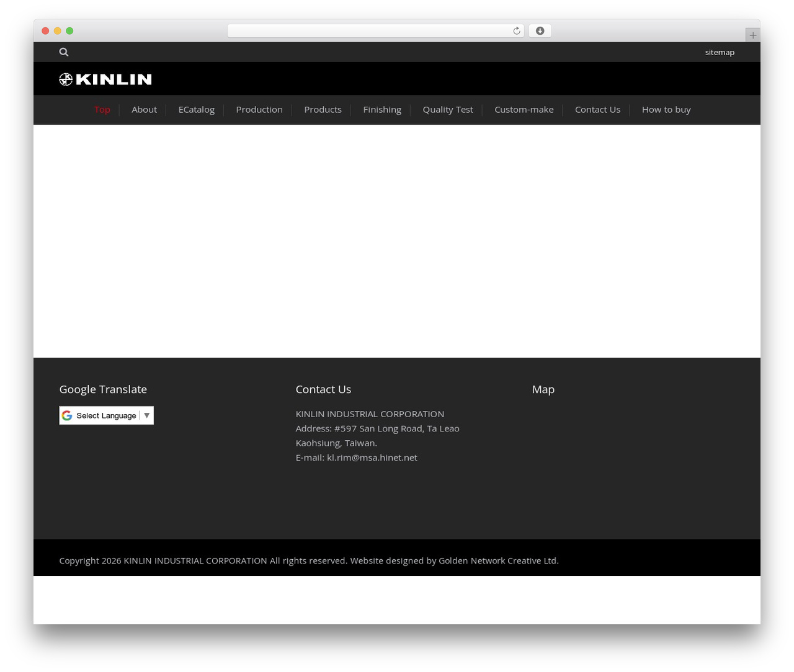Close the window with red button
The width and height of the screenshot is (794, 672).
45,31
